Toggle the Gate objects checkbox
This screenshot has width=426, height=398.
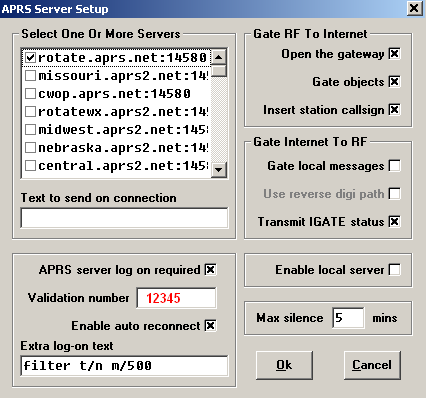(395, 82)
